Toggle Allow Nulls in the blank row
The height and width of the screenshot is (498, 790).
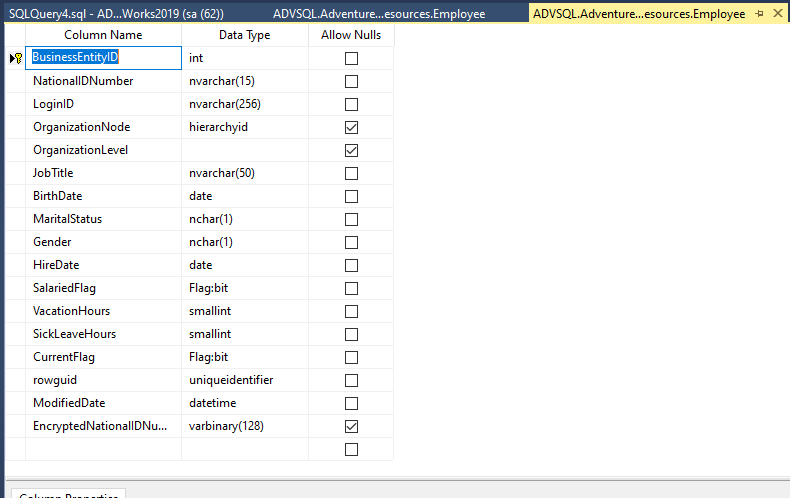[x=351, y=450]
